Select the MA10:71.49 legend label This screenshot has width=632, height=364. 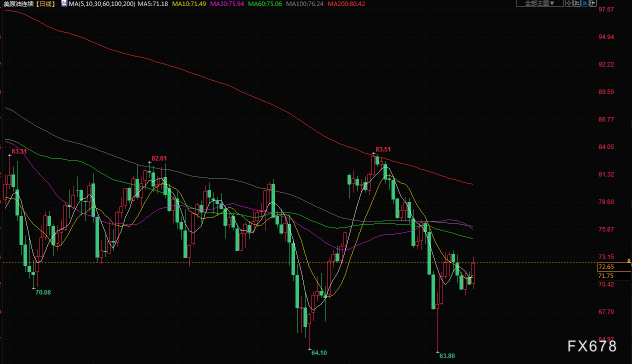tap(189, 3)
